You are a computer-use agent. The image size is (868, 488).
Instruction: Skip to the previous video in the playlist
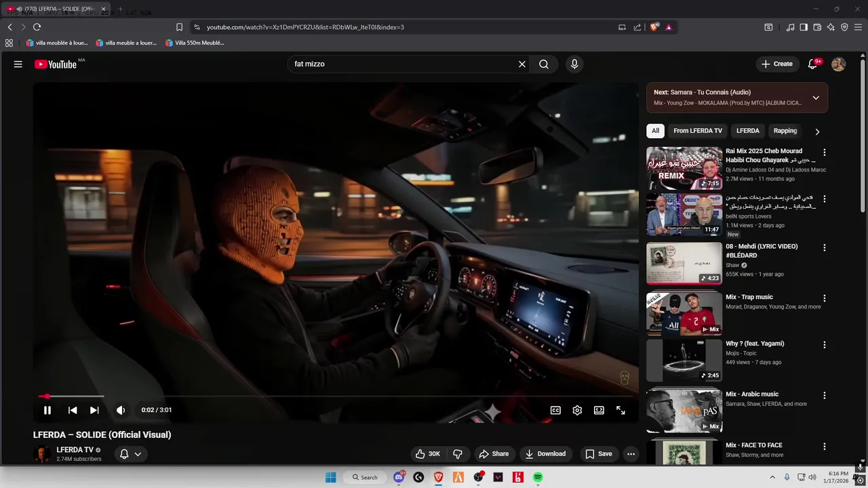coord(73,410)
